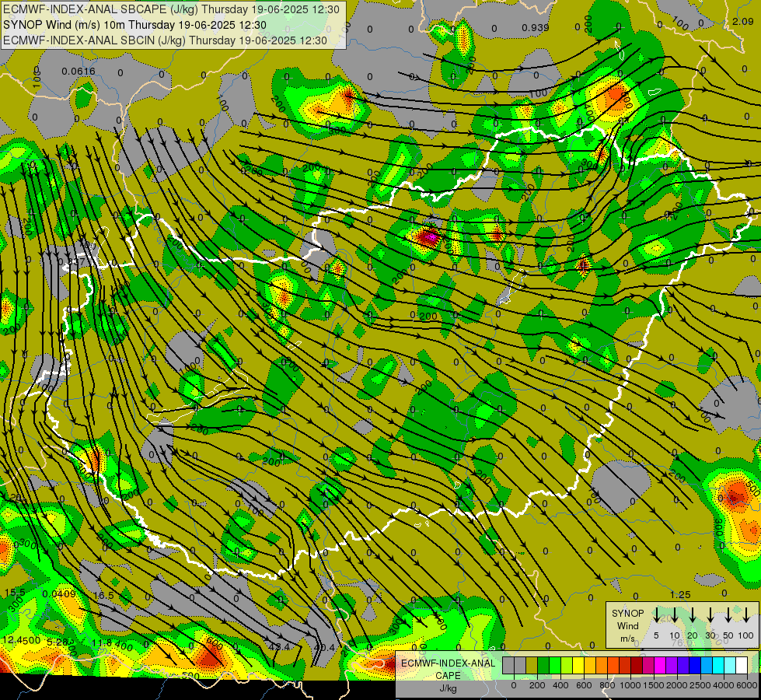
Task: Pick the olive swatch in CAPE legend
Action: (532, 666)
